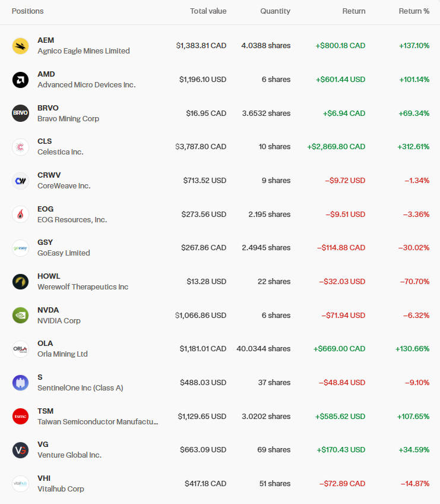Click the Werewolf Therapeutics logo icon
Viewport: 440px width, 504px height.
coord(20,282)
